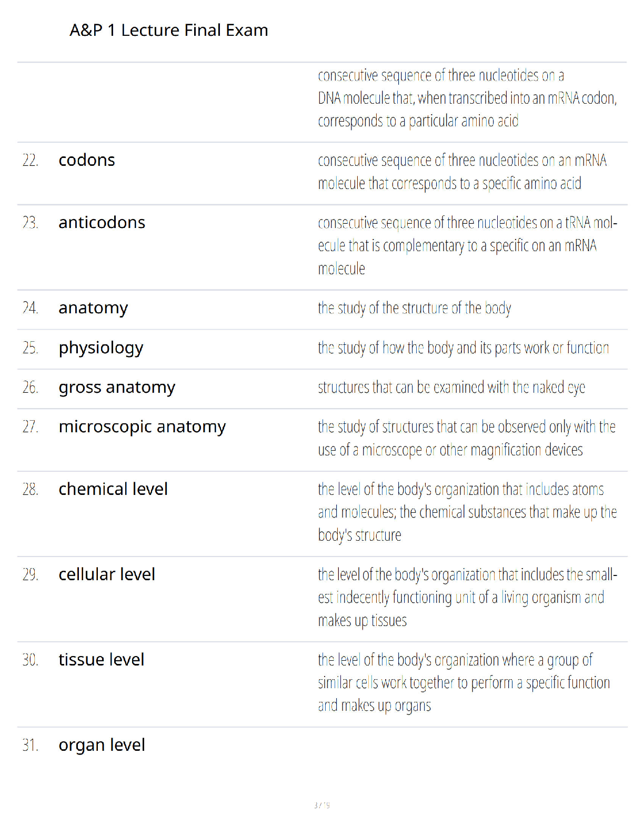Click the title A&P 1 Lecture Final Exam

point(169,31)
